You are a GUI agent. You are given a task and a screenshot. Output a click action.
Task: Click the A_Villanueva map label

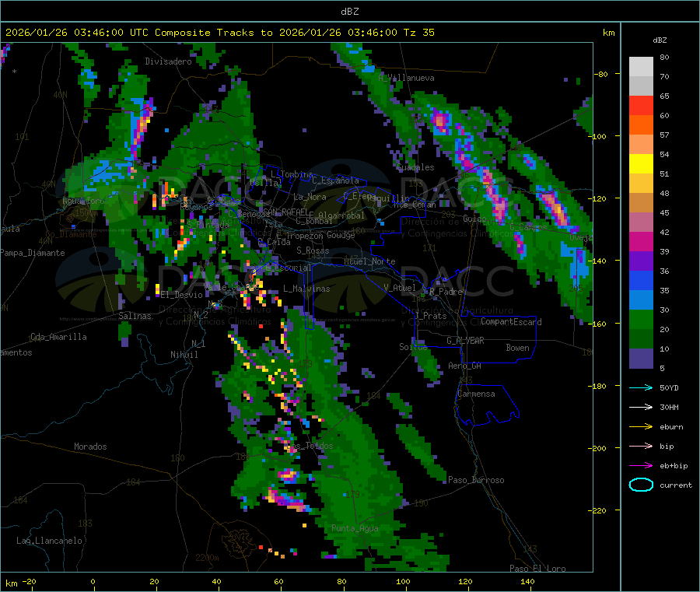tap(406, 78)
